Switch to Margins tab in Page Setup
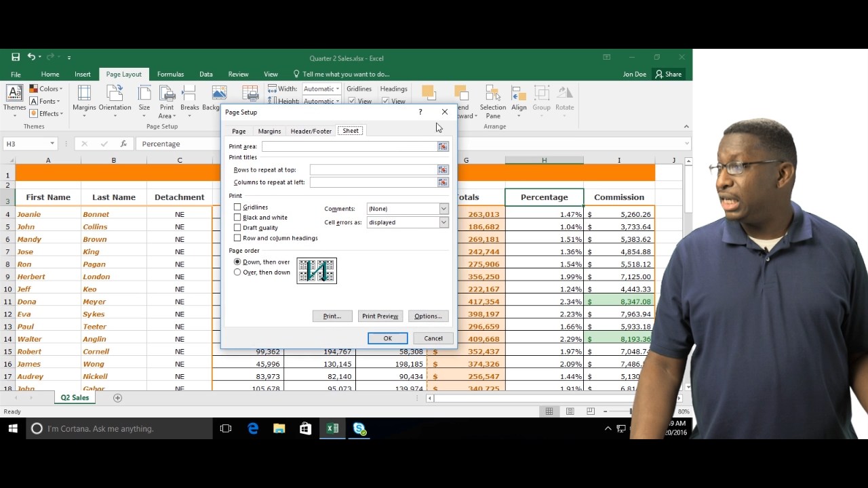Screen dimensions: 868x488 [269, 131]
